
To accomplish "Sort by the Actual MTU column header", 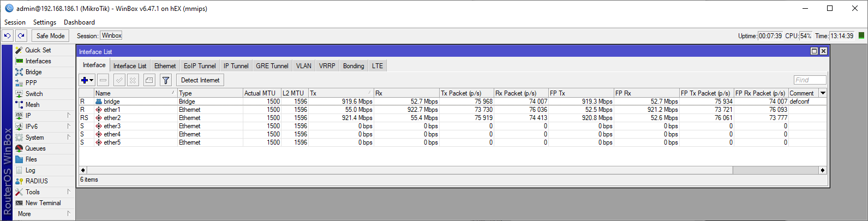I will 262,93.
